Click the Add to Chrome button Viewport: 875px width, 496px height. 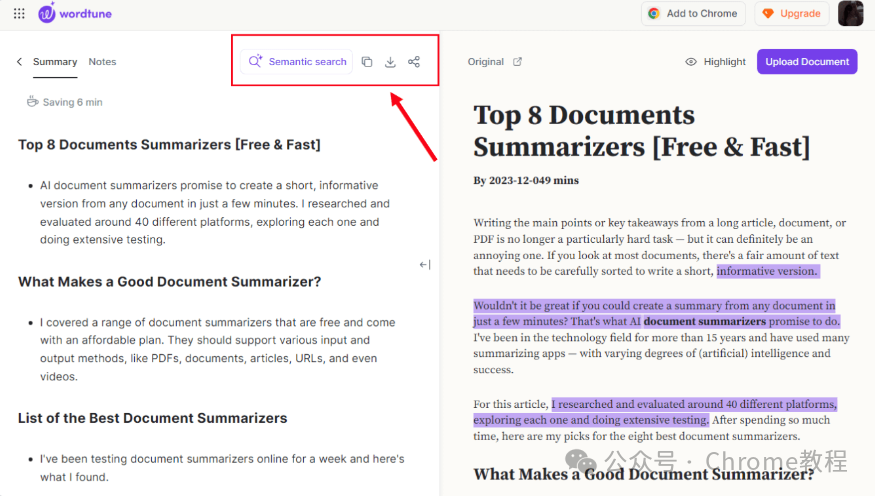pyautogui.click(x=693, y=13)
